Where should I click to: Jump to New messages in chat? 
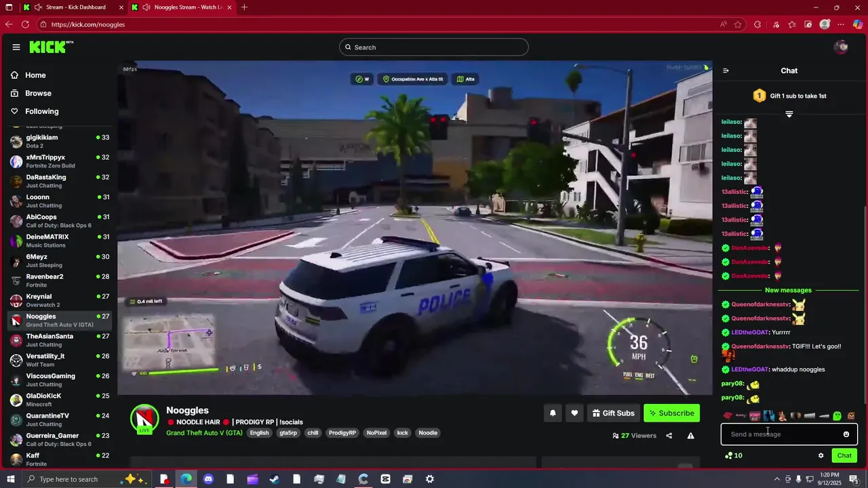(788, 290)
